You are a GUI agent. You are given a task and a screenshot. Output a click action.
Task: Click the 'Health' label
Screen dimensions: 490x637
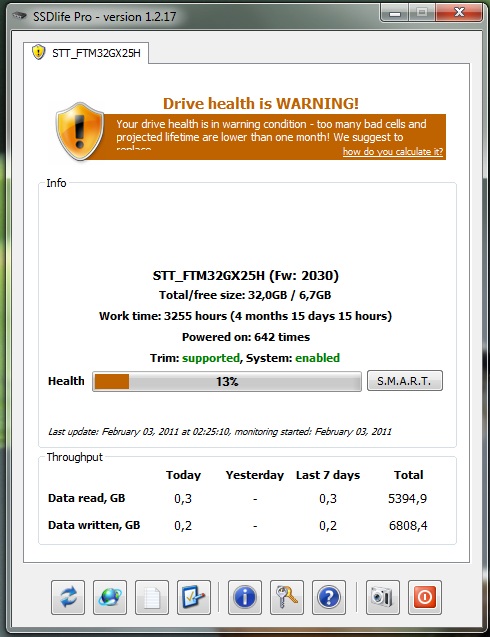coord(66,381)
